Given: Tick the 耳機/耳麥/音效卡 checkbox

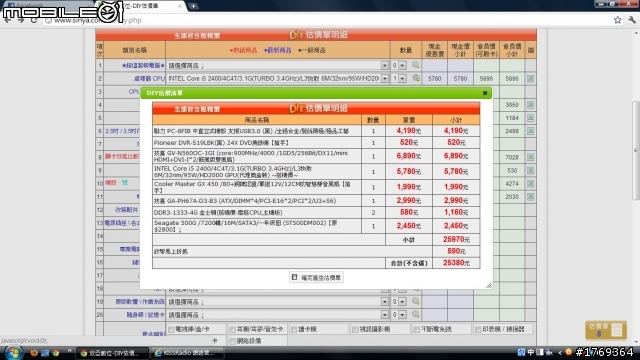Looking at the screenshot, I should tap(232, 329).
